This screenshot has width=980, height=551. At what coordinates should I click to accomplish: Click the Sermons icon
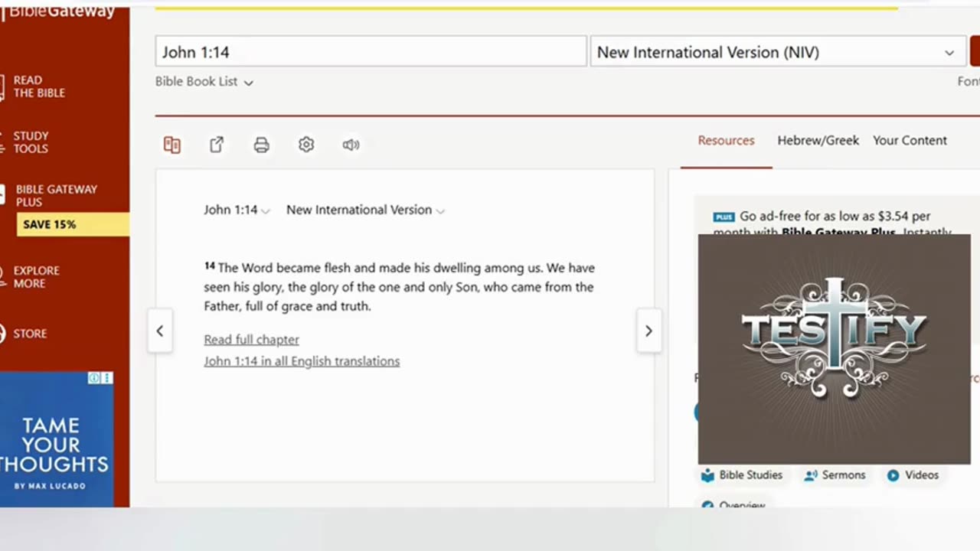(x=811, y=475)
